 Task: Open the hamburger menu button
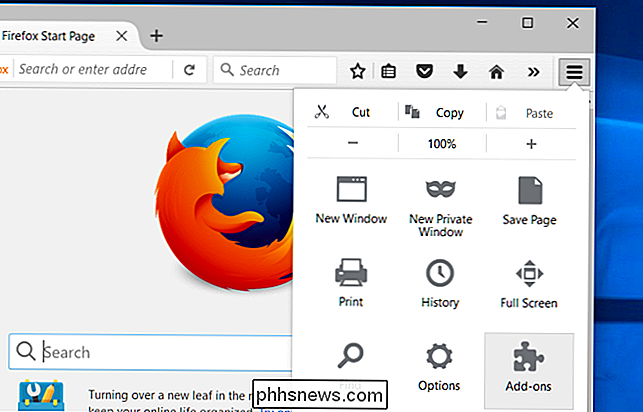pyautogui.click(x=574, y=72)
